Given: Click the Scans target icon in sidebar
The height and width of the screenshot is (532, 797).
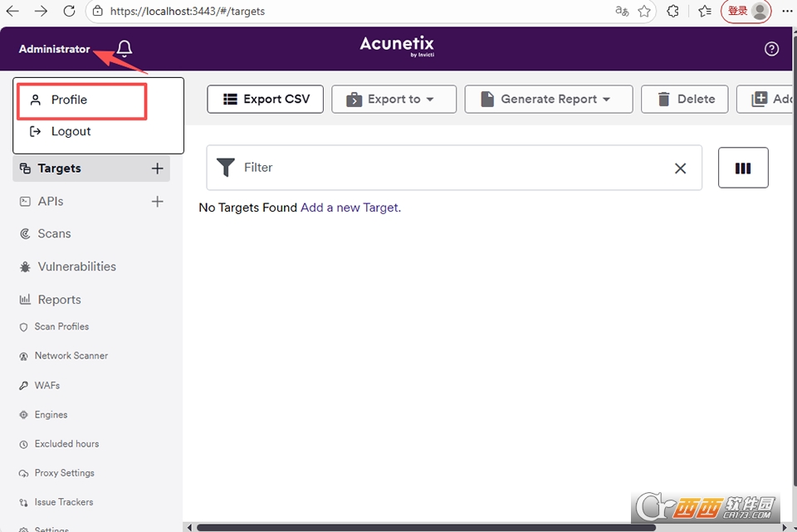Looking at the screenshot, I should tap(25, 234).
